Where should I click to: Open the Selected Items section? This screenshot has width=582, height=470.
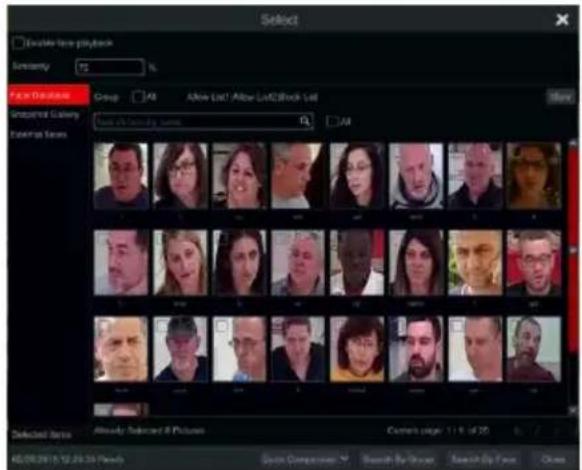tap(41, 434)
